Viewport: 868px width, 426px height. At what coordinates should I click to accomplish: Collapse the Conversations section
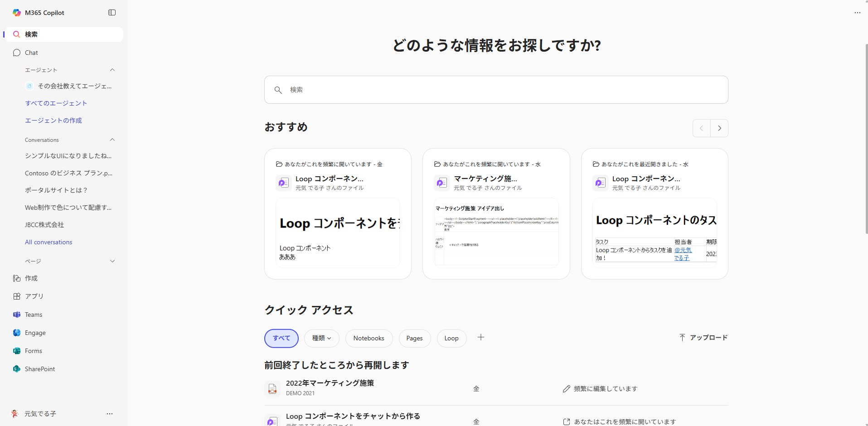pos(112,140)
